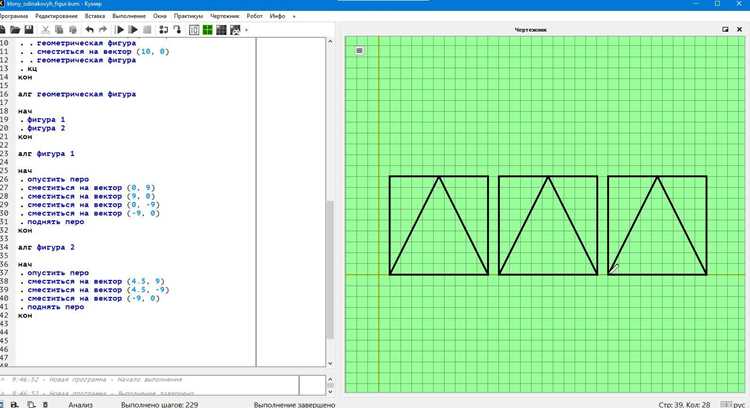
Task: Copy selection using the copy icon
Action: coord(59,30)
